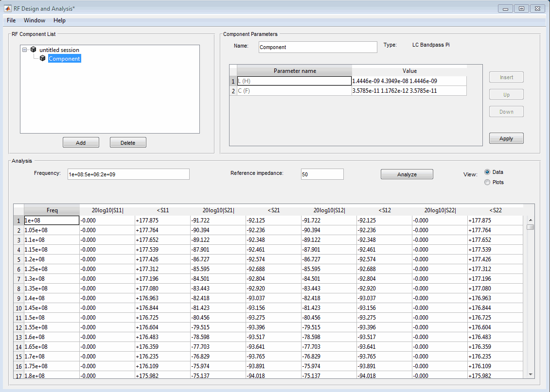This screenshot has height=392, width=550.
Task: Click the 1e+08 frequency cell
Action: (x=52, y=221)
